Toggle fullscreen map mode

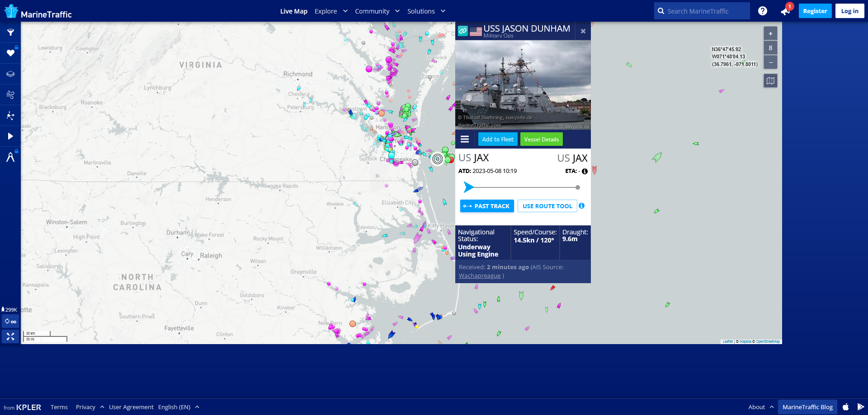(x=10, y=336)
